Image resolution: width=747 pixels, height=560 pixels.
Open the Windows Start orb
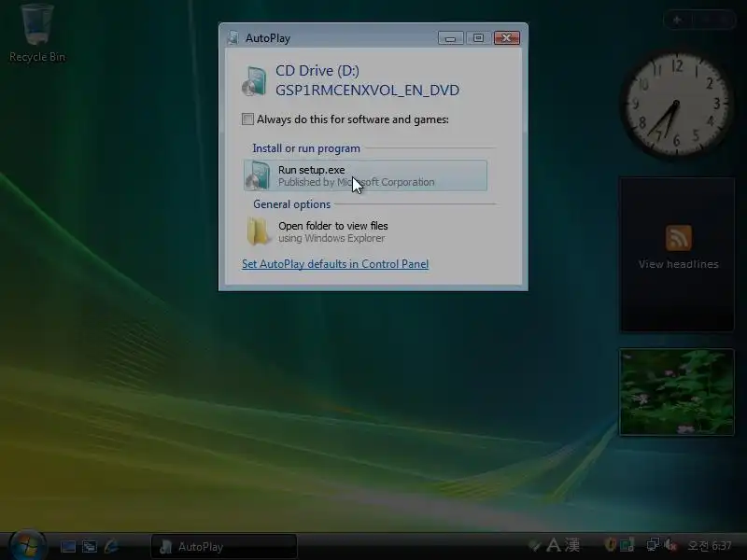28,544
